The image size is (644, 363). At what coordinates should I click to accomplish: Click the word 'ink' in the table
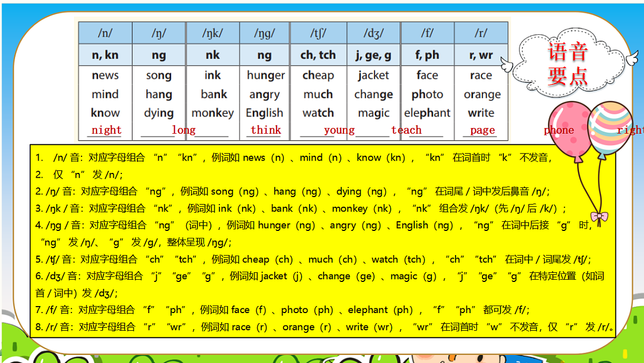pos(213,75)
